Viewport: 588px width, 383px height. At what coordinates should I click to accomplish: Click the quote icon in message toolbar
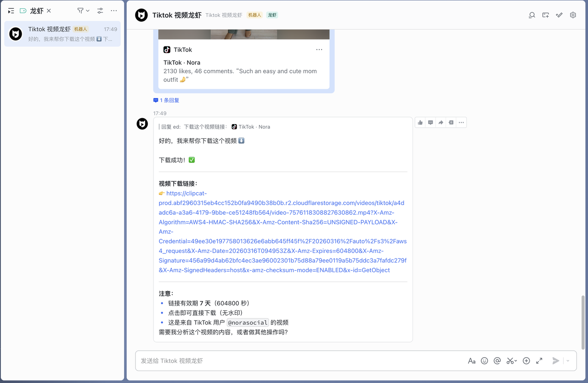[x=451, y=122]
